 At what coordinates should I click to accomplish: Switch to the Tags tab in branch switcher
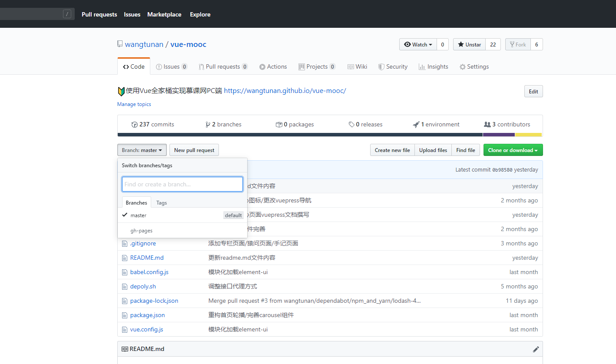pyautogui.click(x=162, y=203)
